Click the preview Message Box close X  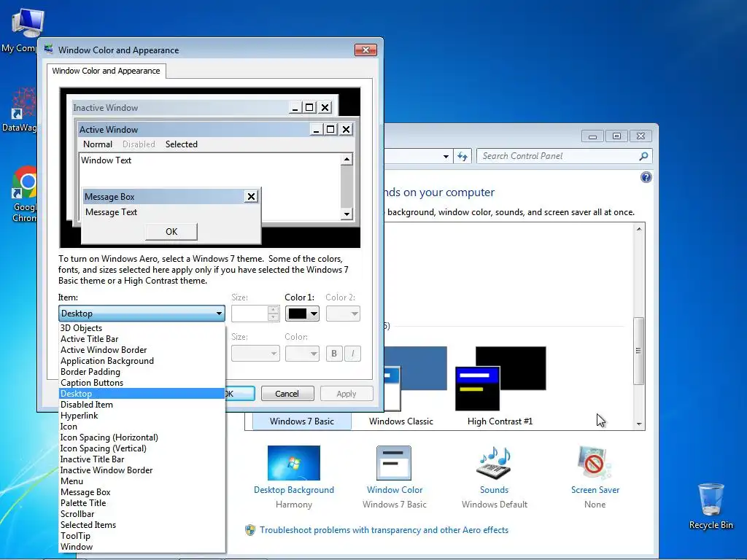(x=251, y=196)
